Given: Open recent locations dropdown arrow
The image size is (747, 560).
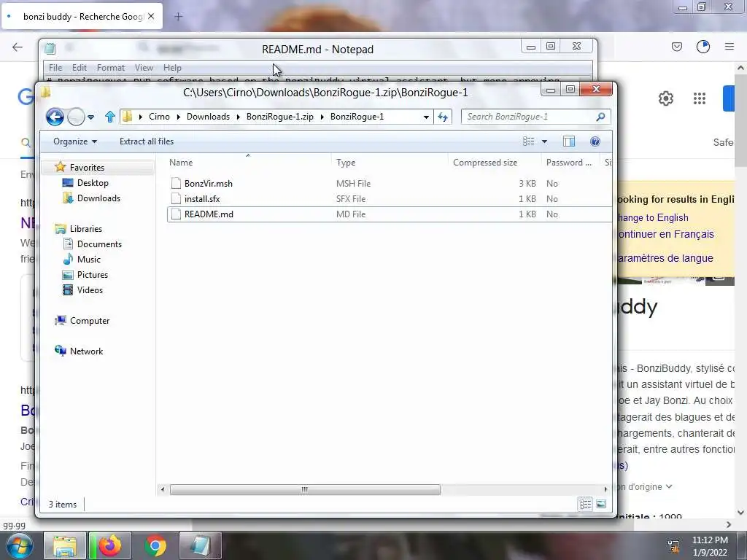Looking at the screenshot, I should (x=90, y=117).
